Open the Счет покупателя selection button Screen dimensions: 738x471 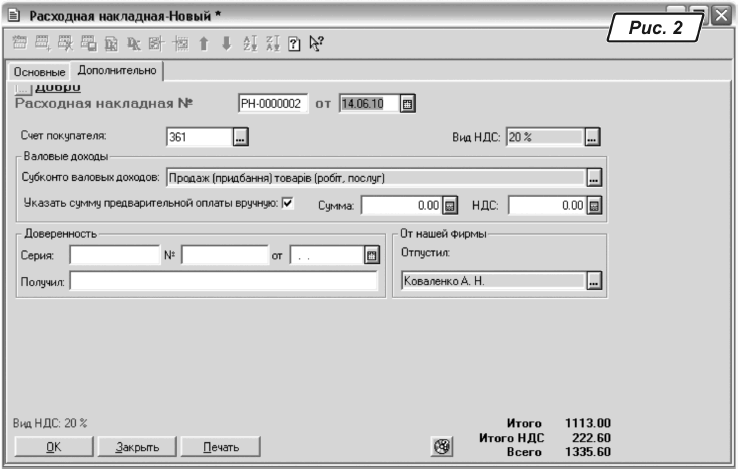[239, 138]
